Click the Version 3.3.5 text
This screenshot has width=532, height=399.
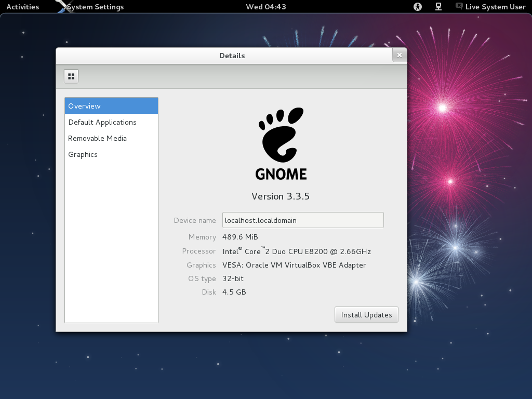pyautogui.click(x=281, y=196)
